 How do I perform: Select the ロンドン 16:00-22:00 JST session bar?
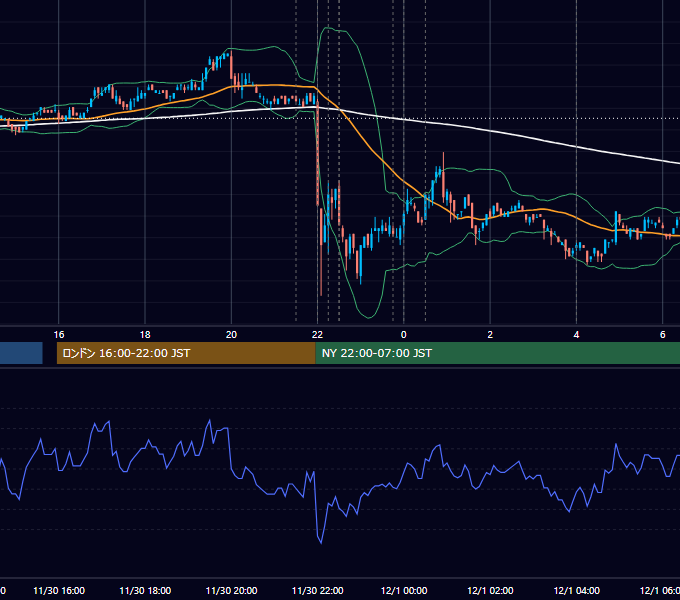pos(186,353)
